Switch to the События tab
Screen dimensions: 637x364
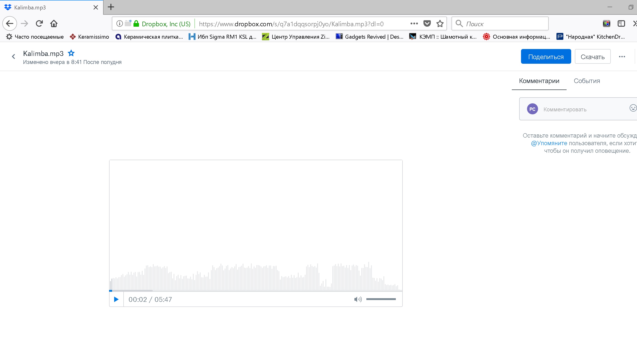click(x=587, y=81)
